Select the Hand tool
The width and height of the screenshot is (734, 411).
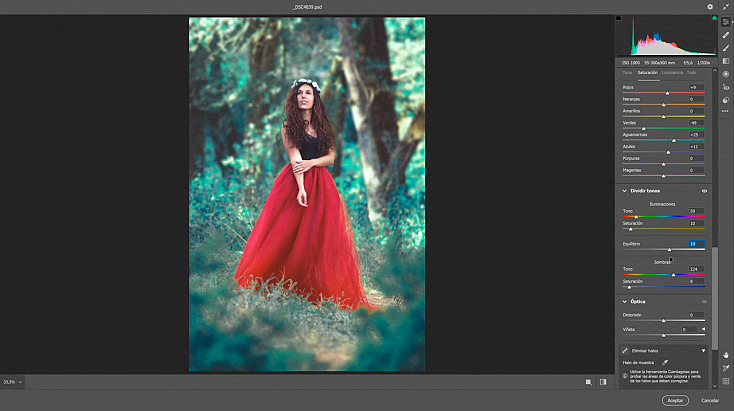click(726, 355)
